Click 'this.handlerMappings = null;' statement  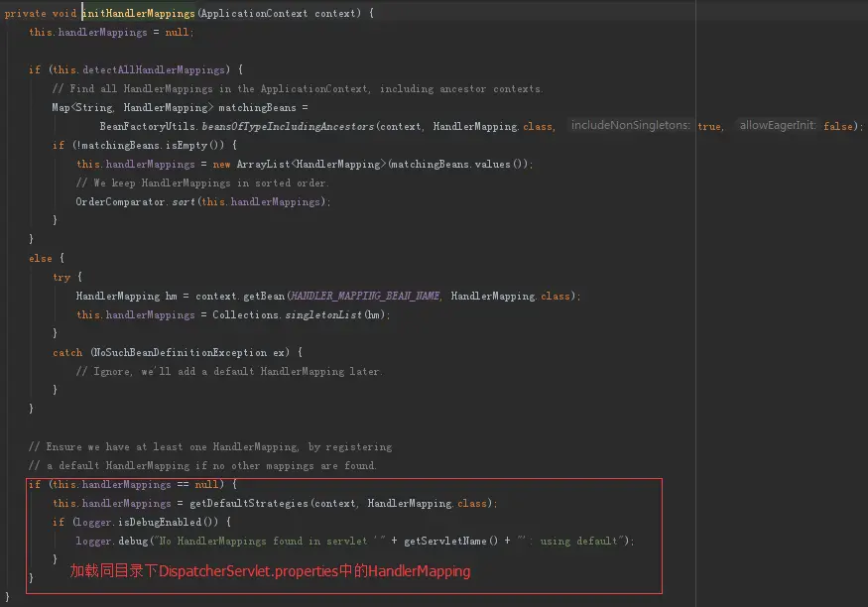[x=111, y=32]
